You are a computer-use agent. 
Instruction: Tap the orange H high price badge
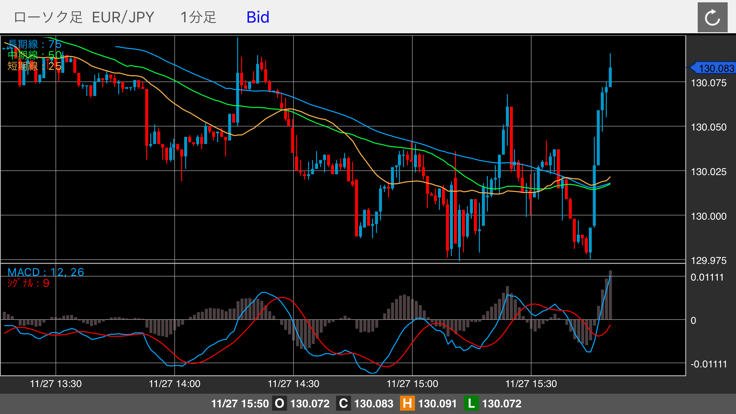tap(407, 403)
